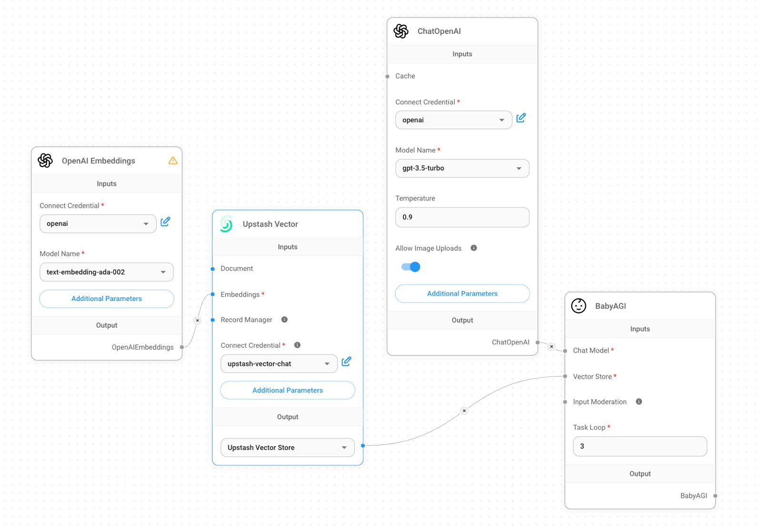The height and width of the screenshot is (532, 762).
Task: Open Additional Parameters in ChatOpenAI node
Action: (x=462, y=294)
